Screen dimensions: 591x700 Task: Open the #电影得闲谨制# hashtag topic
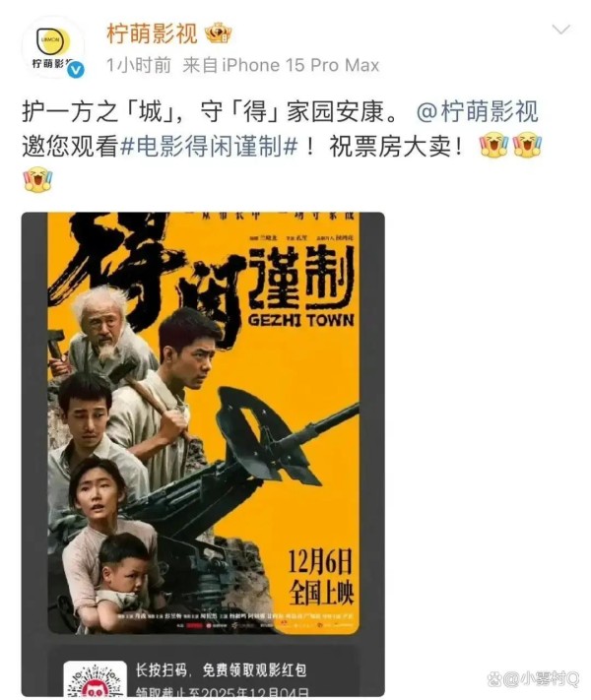pyautogui.click(x=209, y=147)
